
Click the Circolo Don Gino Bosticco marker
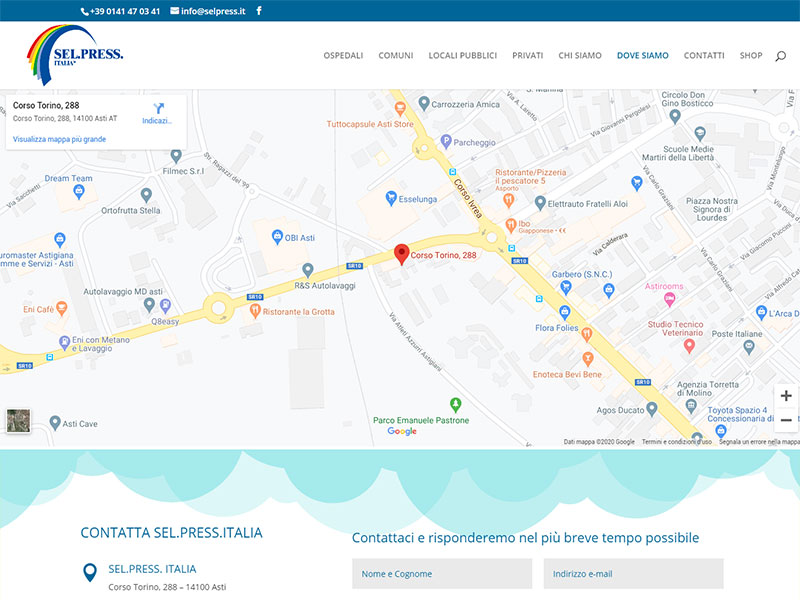[675, 117]
